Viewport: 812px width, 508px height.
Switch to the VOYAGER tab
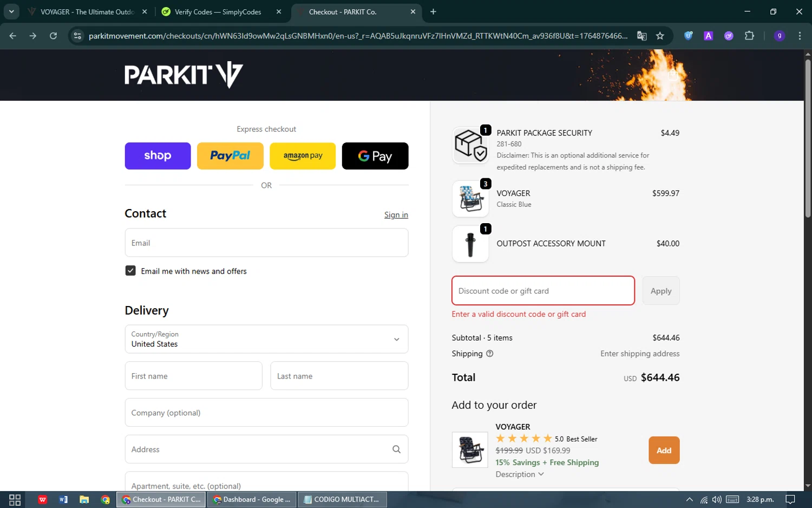88,11
